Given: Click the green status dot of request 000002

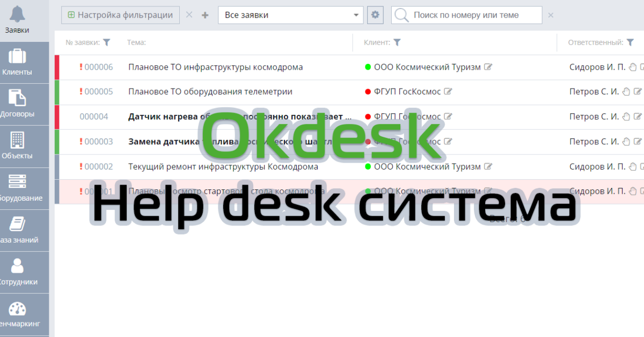Looking at the screenshot, I should 367,166.
